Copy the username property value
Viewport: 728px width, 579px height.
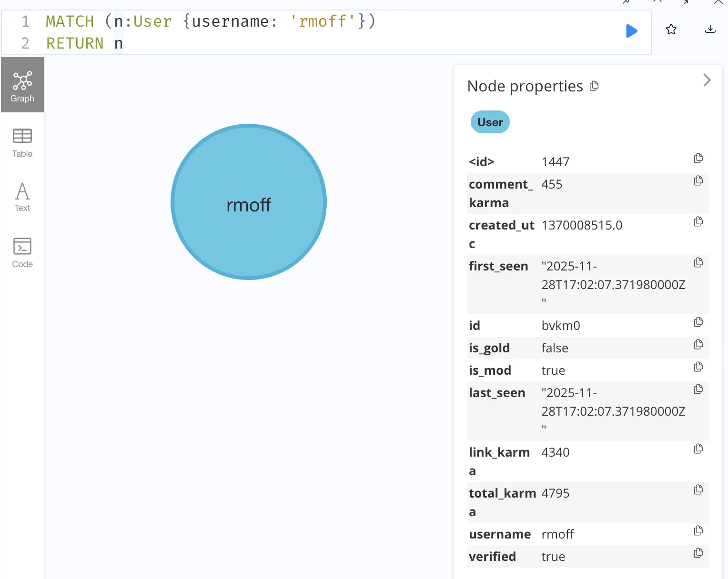[698, 531]
